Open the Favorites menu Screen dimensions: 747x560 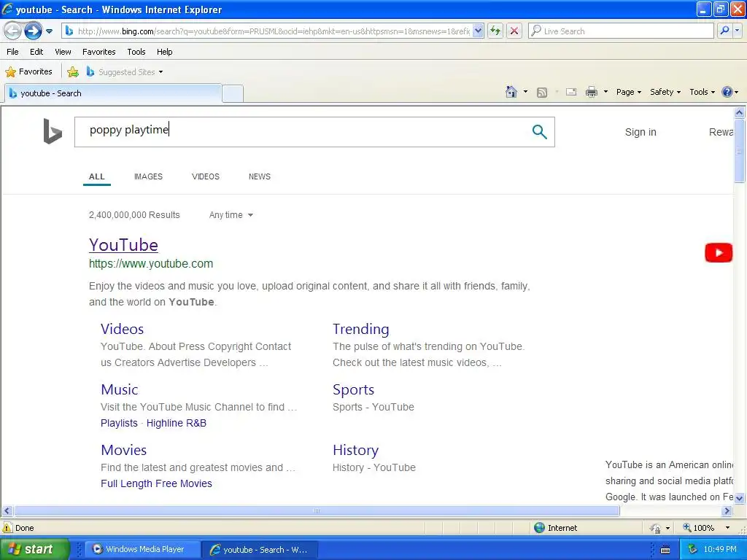point(98,52)
